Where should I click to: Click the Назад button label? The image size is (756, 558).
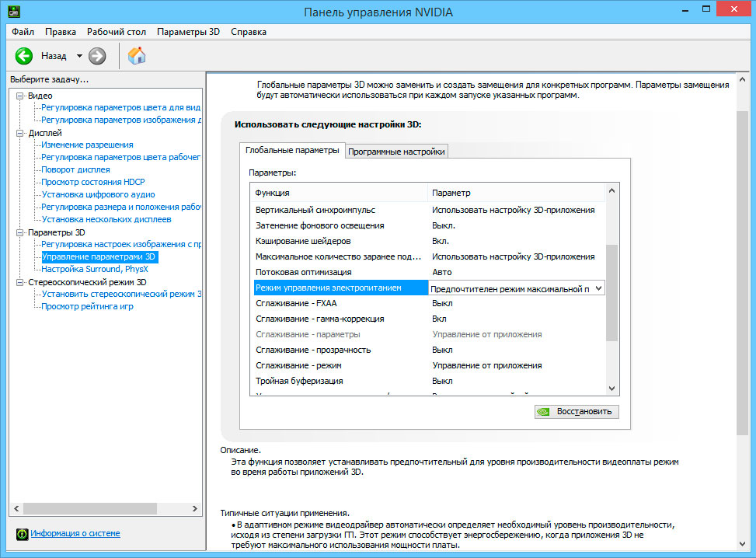point(54,56)
